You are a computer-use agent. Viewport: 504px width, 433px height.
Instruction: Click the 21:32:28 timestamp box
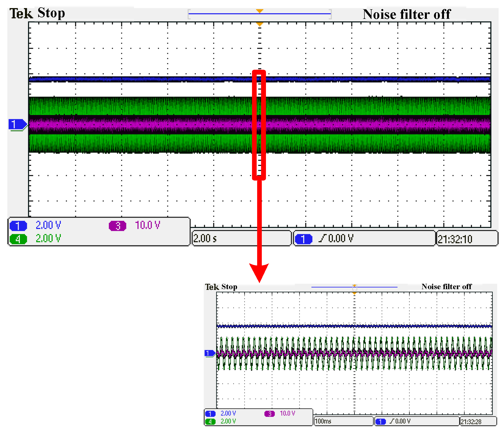pos(471,422)
